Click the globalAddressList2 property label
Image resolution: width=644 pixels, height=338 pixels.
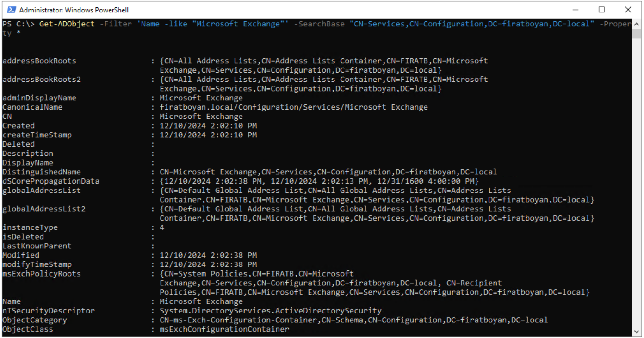pyautogui.click(x=44, y=209)
